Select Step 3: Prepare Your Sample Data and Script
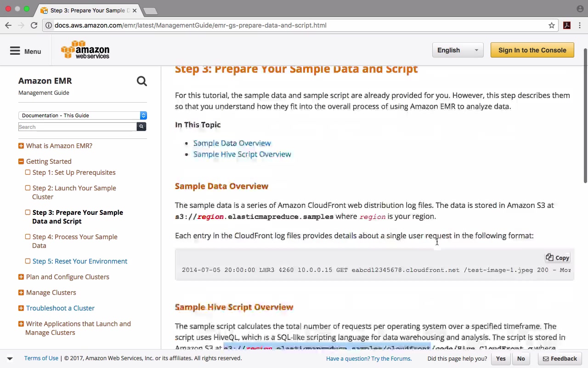Screen dimensions: 588x368 (78, 217)
